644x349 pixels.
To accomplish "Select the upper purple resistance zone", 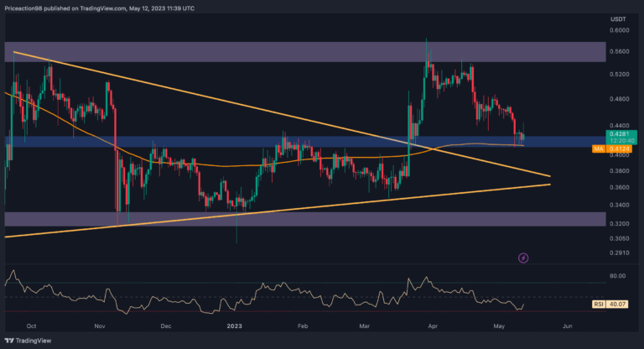I will (x=305, y=52).
